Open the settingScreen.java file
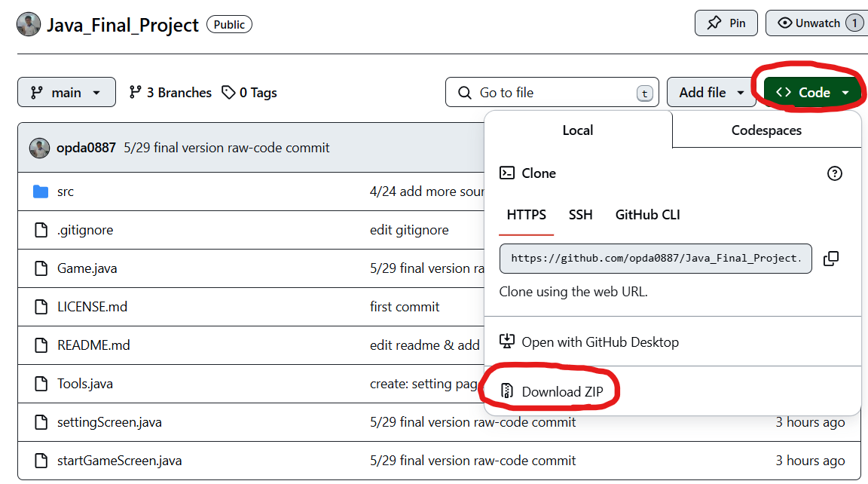This screenshot has height=484, width=868. (109, 422)
